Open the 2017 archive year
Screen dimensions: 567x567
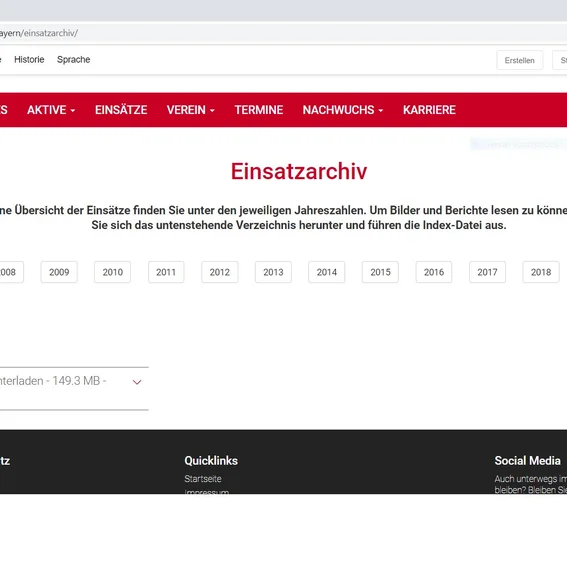click(x=487, y=272)
